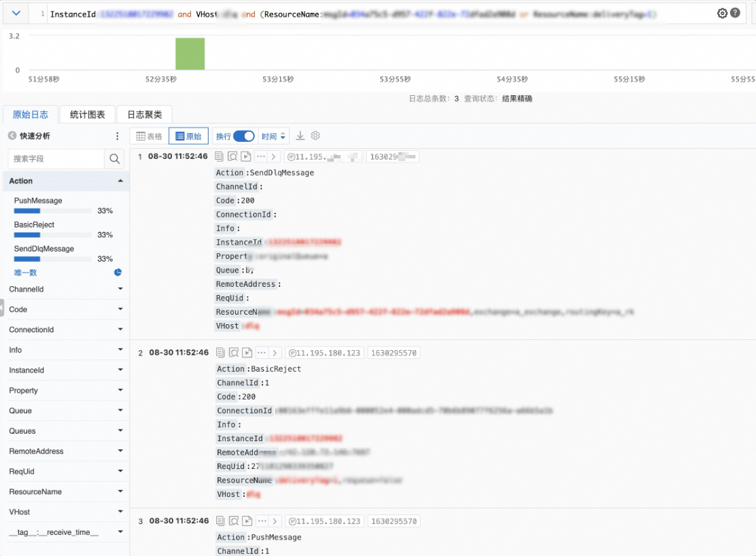Image resolution: width=756 pixels, height=556 pixels.
Task: Switch to 表格 table view
Action: coord(149,136)
